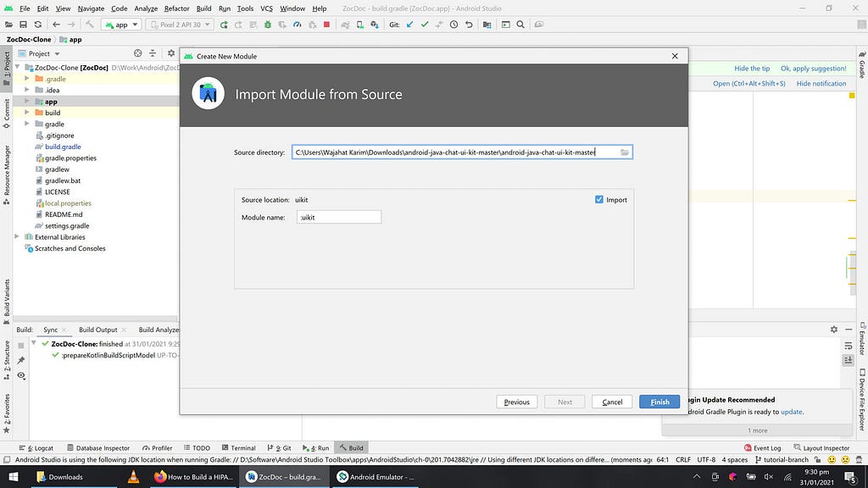
Task: Open the app run configuration dropdown
Action: coord(121,25)
